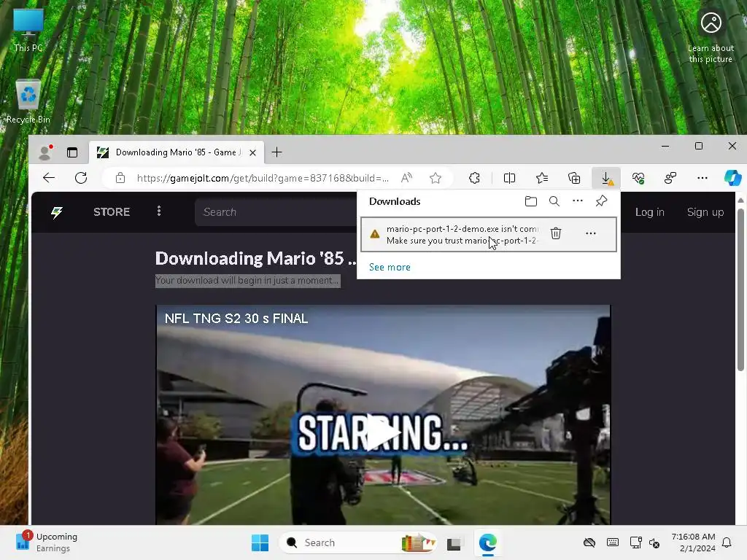747x560 pixels.
Task: Launch the Copilot sidebar icon
Action: [732, 178]
